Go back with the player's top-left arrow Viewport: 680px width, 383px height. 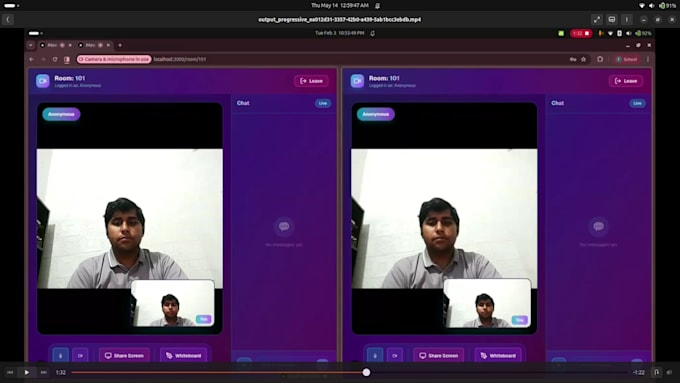point(8,20)
